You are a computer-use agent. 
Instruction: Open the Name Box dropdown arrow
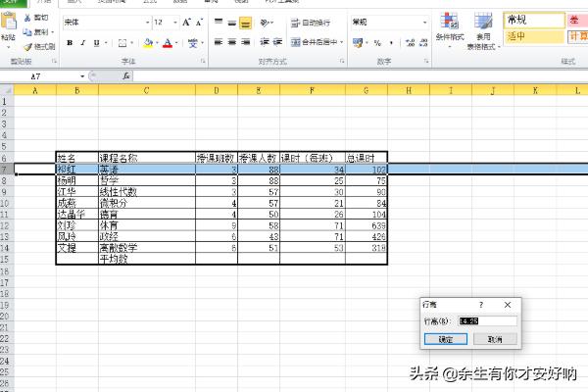click(x=82, y=76)
